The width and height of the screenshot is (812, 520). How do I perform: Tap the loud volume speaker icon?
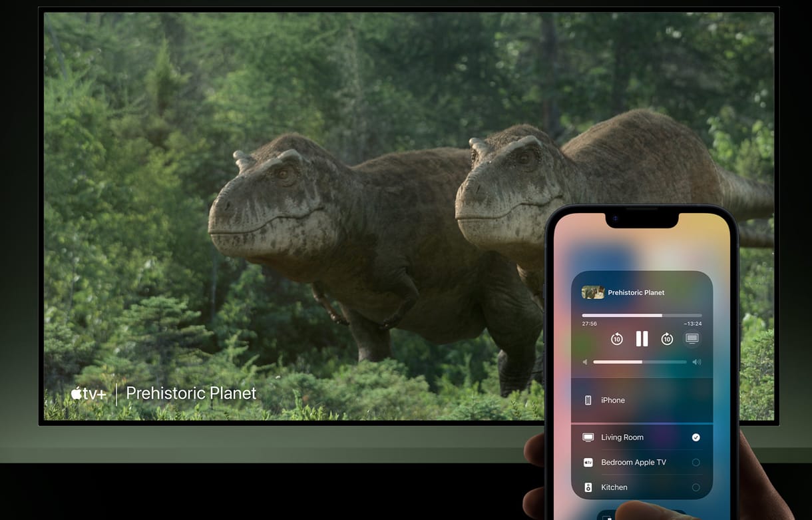(697, 362)
